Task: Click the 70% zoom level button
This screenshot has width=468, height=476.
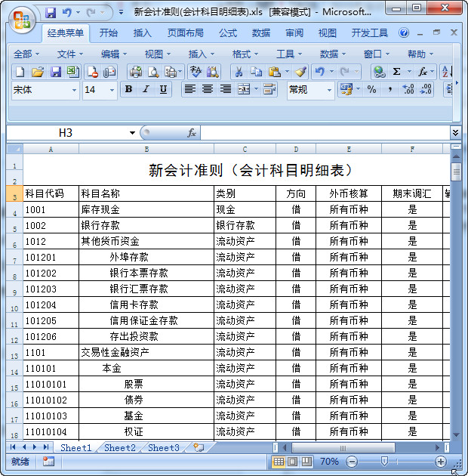Action: pyautogui.click(x=329, y=462)
